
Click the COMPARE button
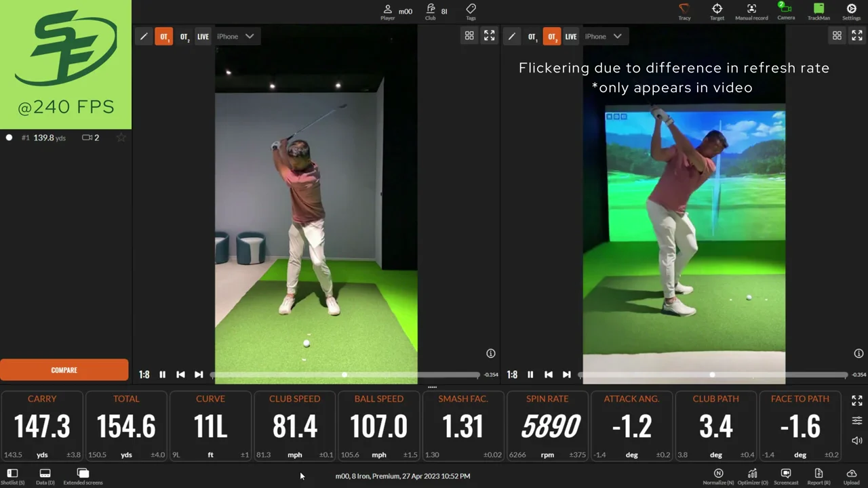tap(64, 370)
